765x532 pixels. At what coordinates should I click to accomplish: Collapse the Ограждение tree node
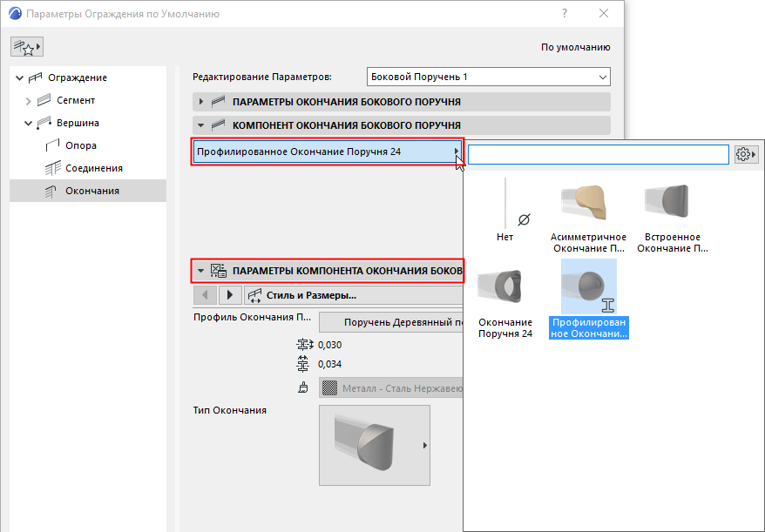(x=19, y=77)
